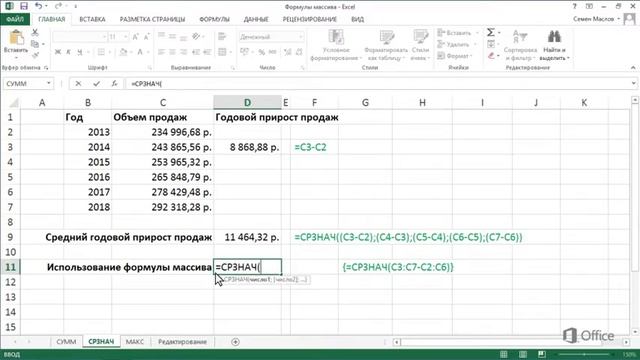The width and height of the screenshot is (640, 360).
Task: Toggle italic formatting (К)
Action: pyautogui.click(x=69, y=52)
